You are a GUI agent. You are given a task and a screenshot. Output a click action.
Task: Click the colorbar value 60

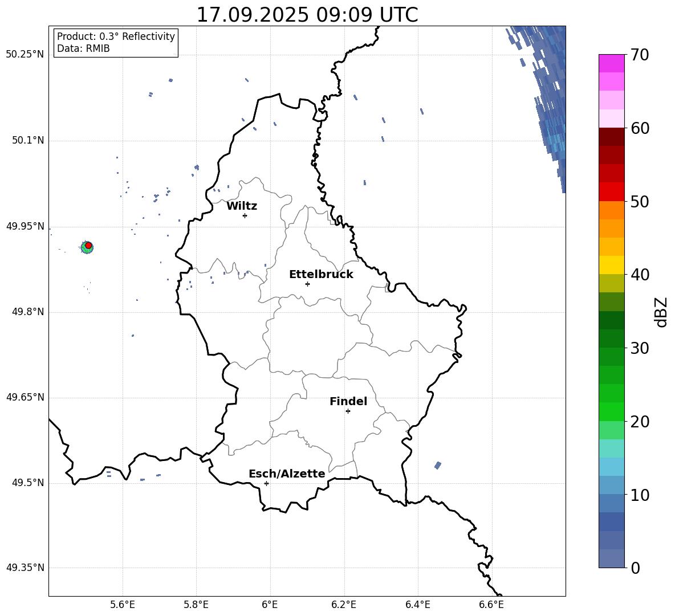pyautogui.click(x=640, y=128)
